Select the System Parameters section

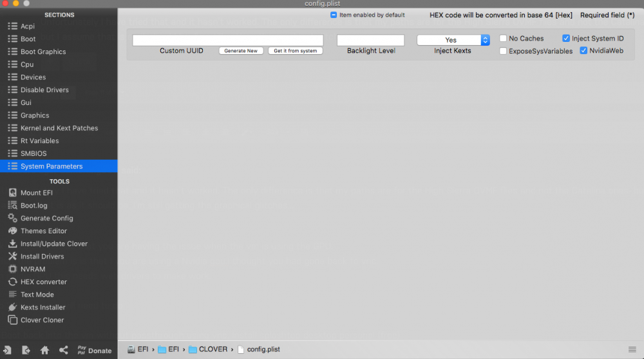pos(59,166)
